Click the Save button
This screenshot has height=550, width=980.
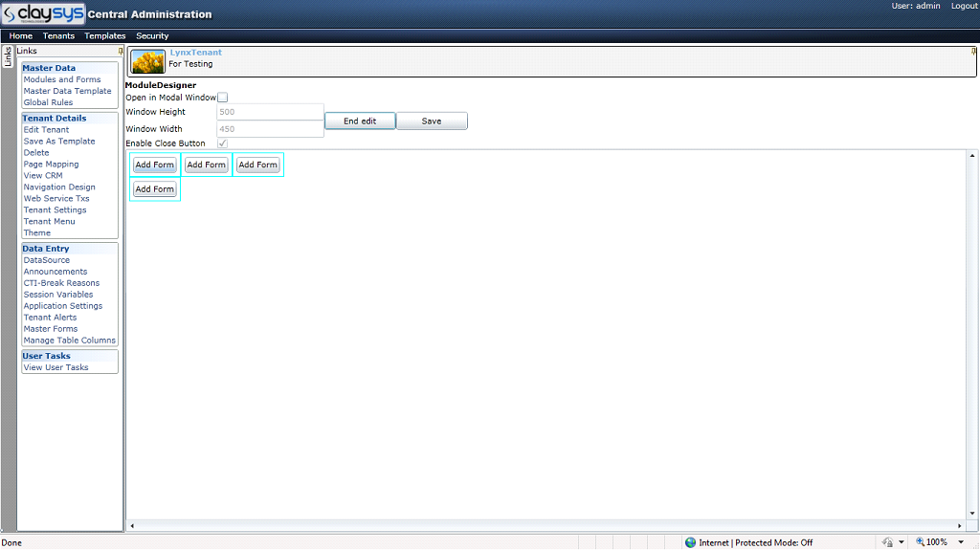[x=432, y=121]
